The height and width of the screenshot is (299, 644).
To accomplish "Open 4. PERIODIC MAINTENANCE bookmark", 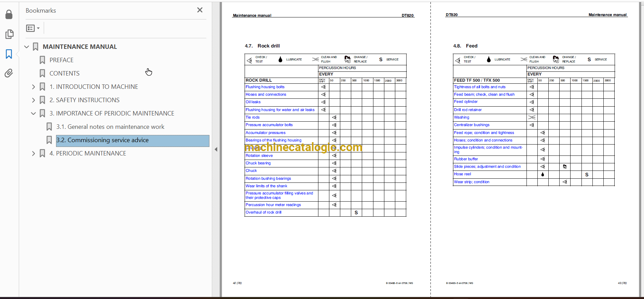I will (x=88, y=153).
